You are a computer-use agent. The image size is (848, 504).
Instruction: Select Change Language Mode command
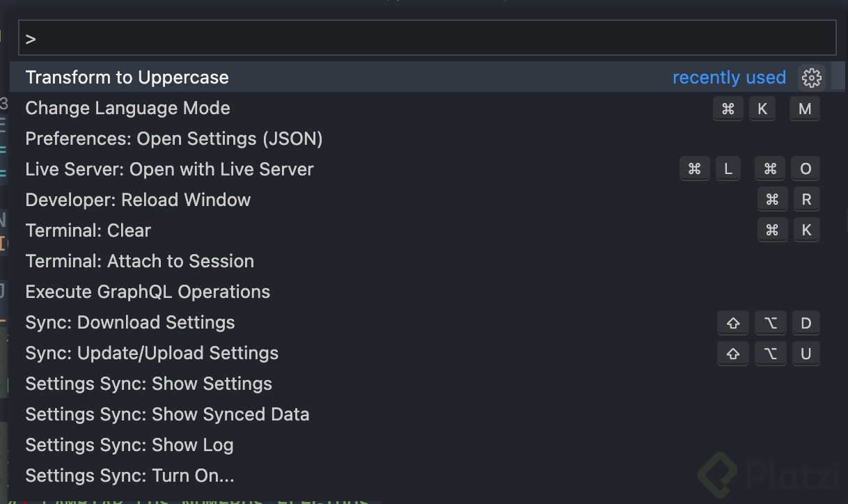(422, 108)
